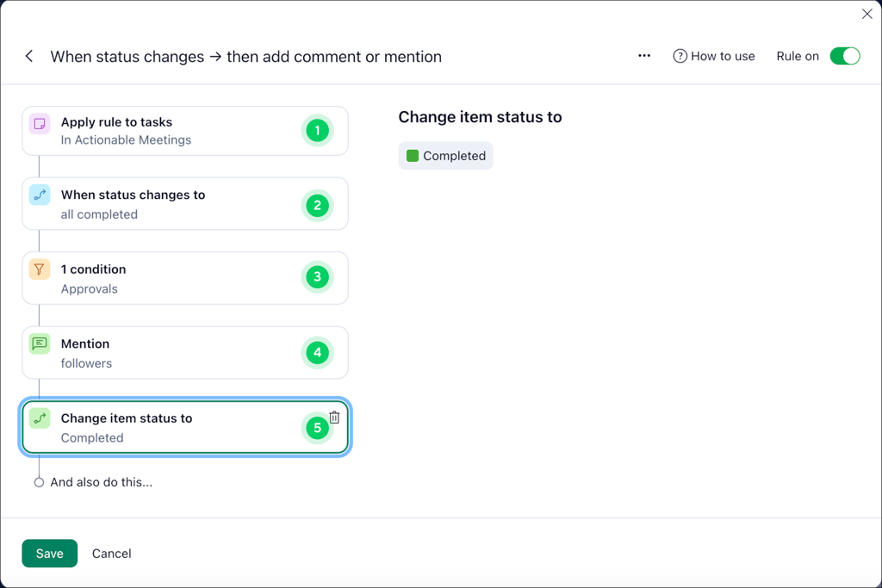This screenshot has width=882, height=588.
Task: Open the "When status changes to" step details
Action: point(172,204)
